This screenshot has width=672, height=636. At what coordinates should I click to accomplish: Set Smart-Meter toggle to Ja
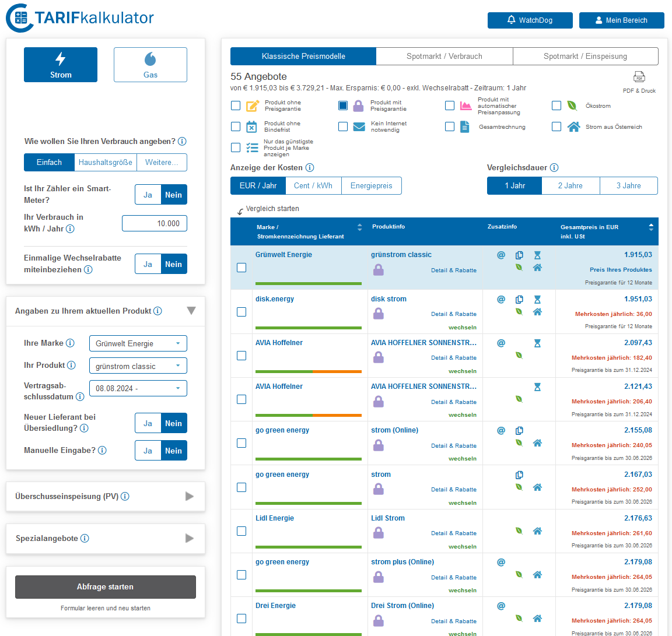pos(148,195)
